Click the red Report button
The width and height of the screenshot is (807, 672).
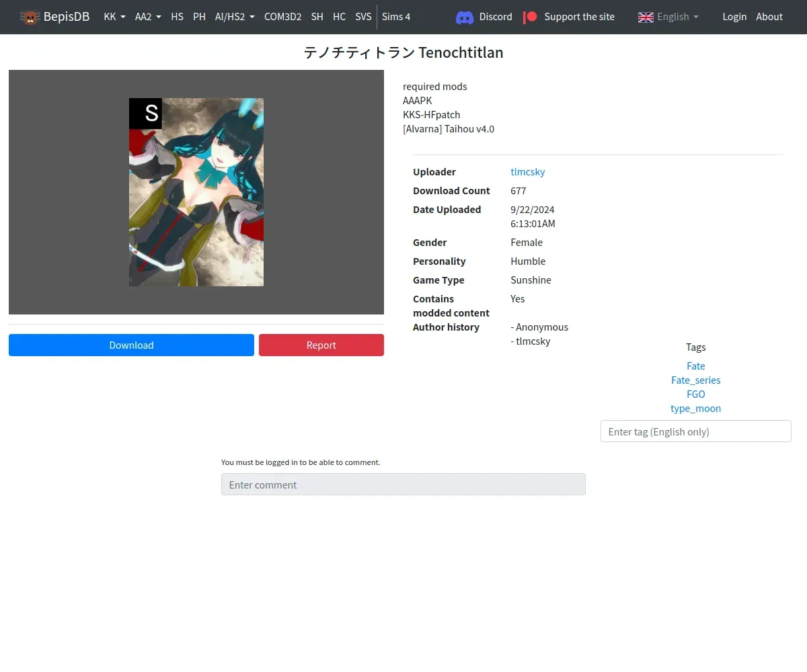click(x=321, y=345)
